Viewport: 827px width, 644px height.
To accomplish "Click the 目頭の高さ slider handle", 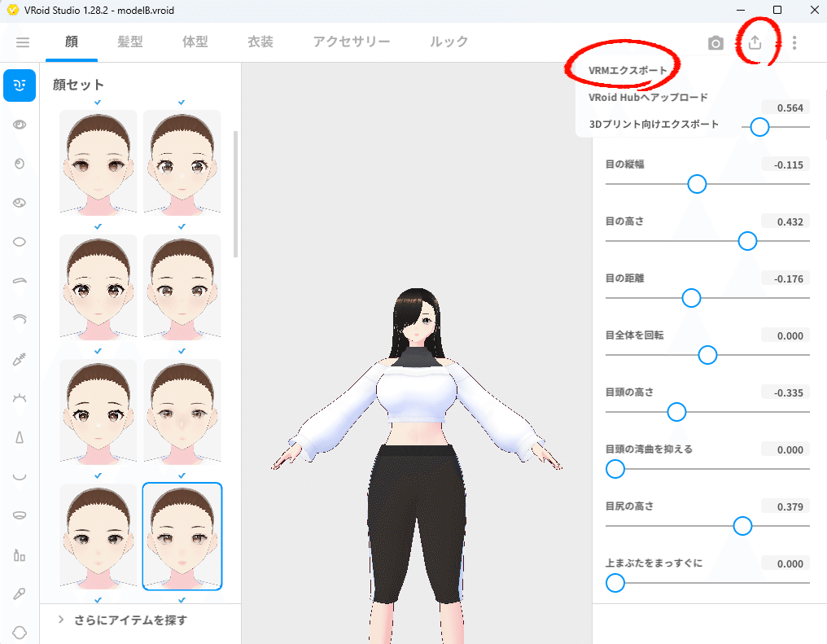I will (676, 412).
